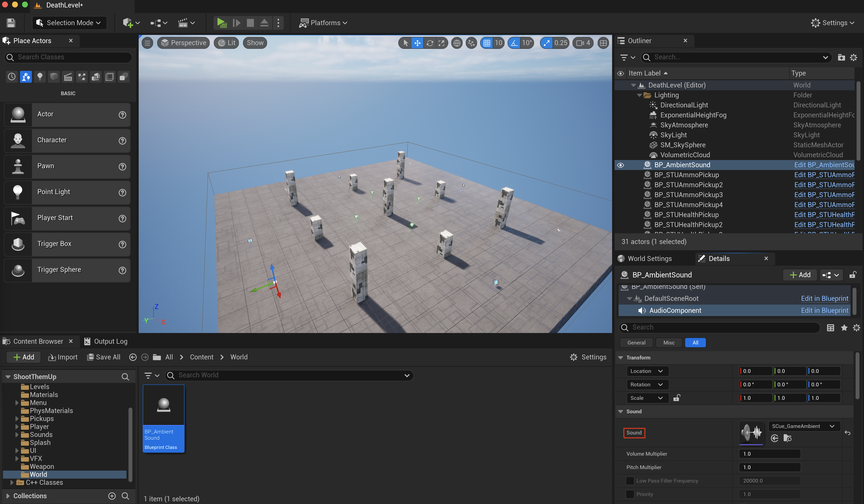864x504 pixels.
Task: Toggle the Low Pass Filter Frequency checkbox
Action: tap(630, 481)
